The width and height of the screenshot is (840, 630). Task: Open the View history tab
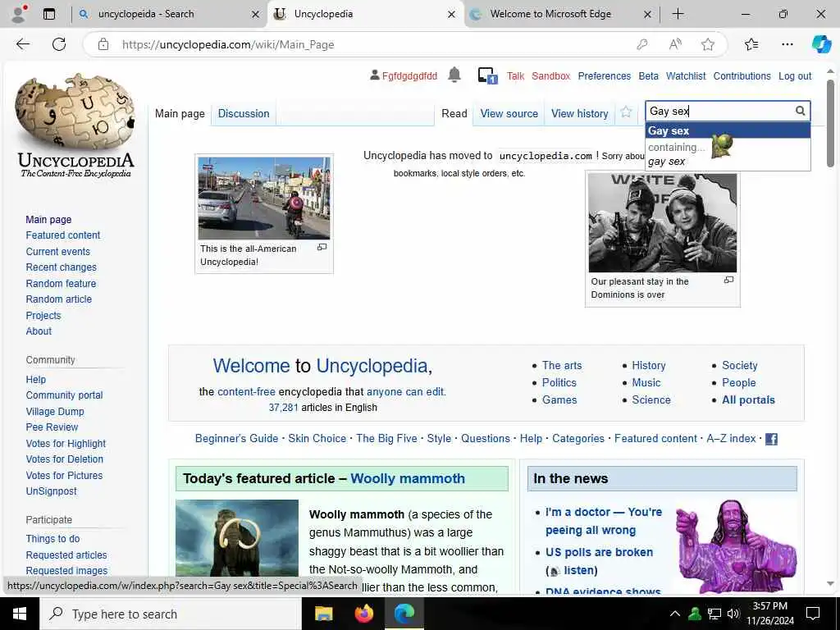pyautogui.click(x=580, y=113)
